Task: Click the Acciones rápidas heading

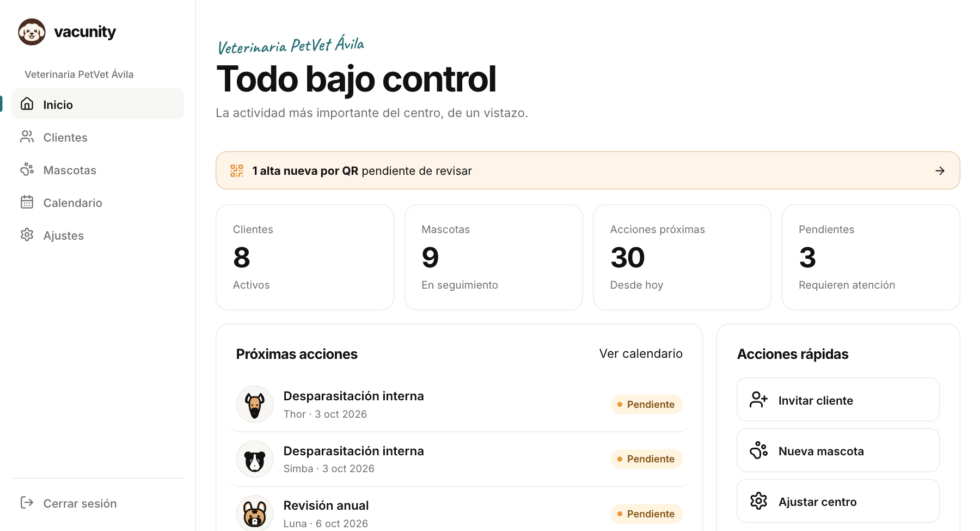Action: (793, 354)
